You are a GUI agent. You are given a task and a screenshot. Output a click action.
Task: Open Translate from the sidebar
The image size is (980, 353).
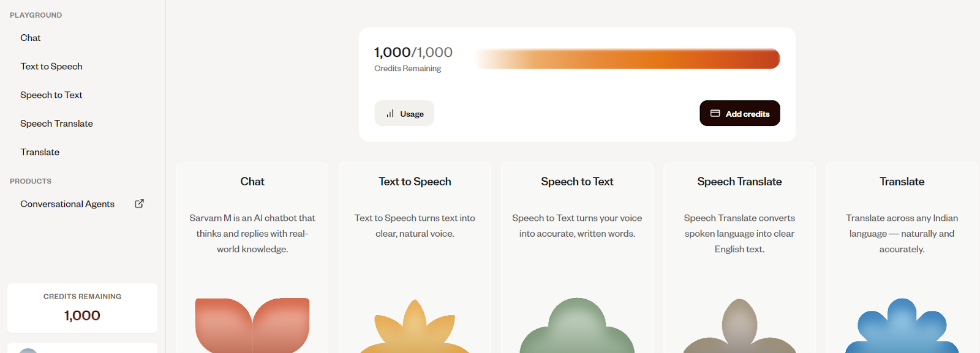coord(40,152)
